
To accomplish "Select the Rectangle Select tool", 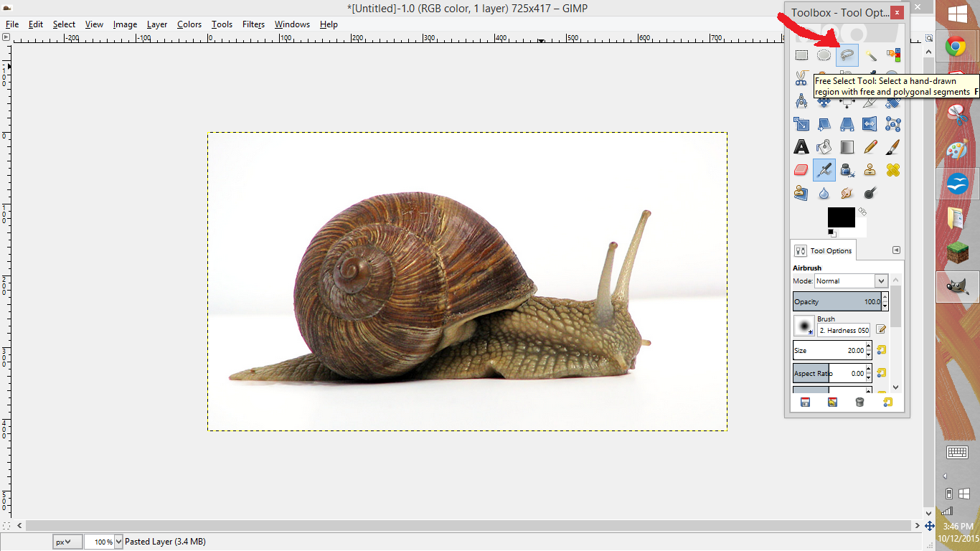I will point(801,55).
